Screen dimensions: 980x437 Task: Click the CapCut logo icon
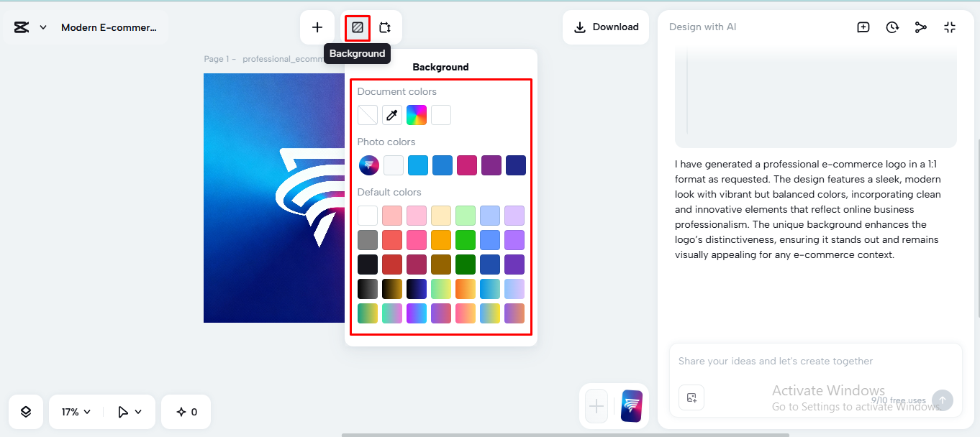pos(22,27)
